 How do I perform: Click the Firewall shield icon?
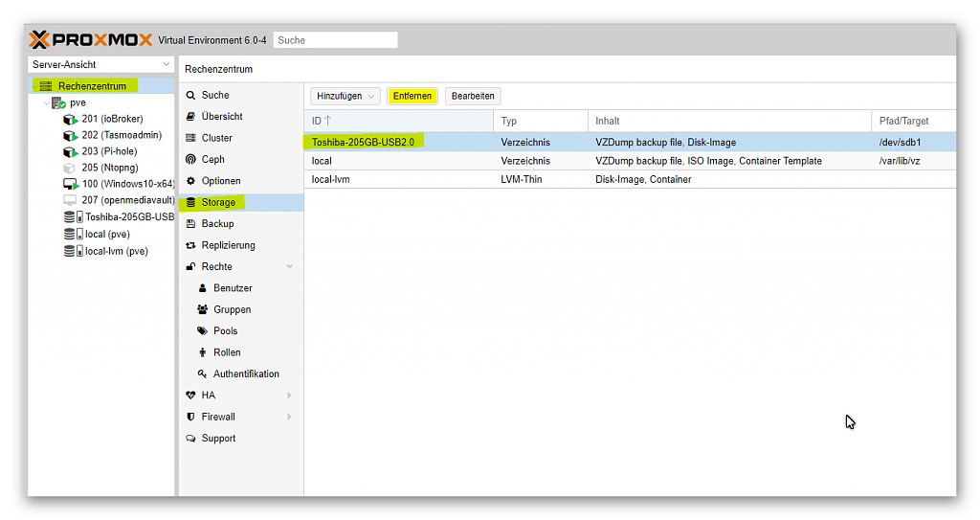click(x=190, y=417)
